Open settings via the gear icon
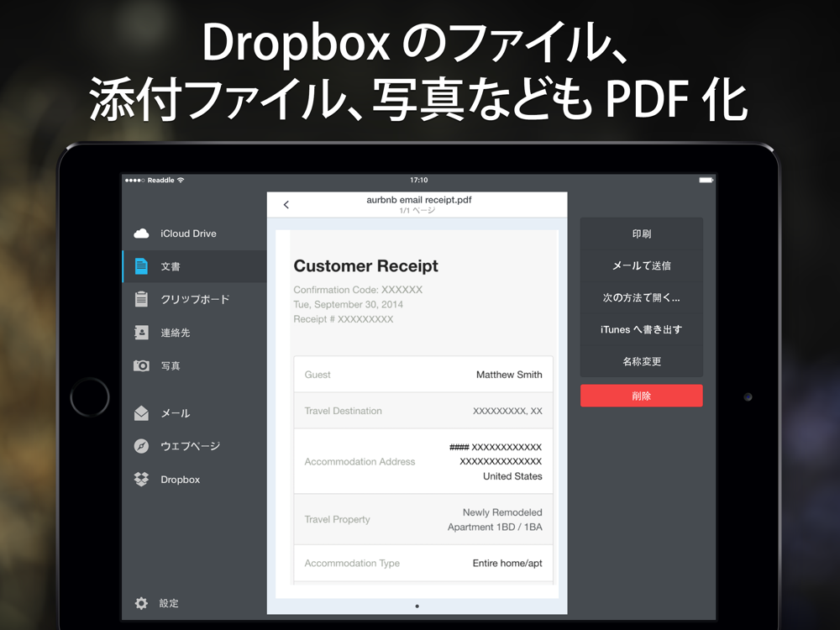This screenshot has width=840, height=630. [141, 603]
